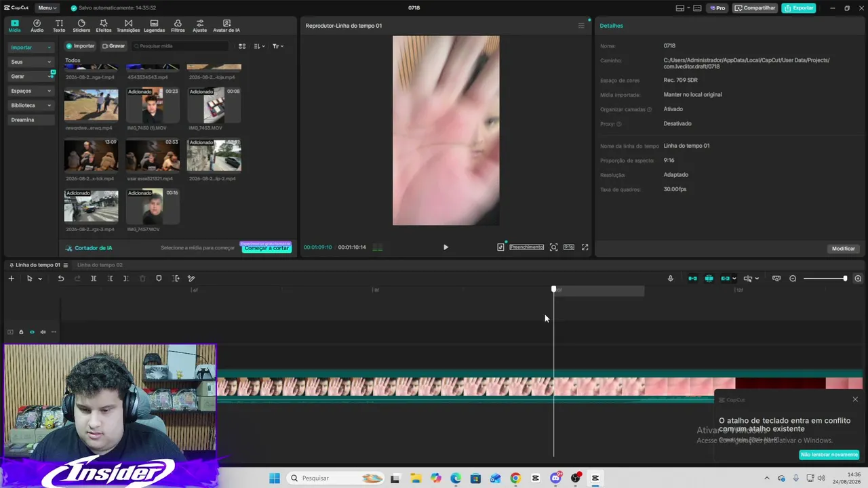The image size is (868, 488).
Task: Open the Áudio panel
Action: click(37, 26)
